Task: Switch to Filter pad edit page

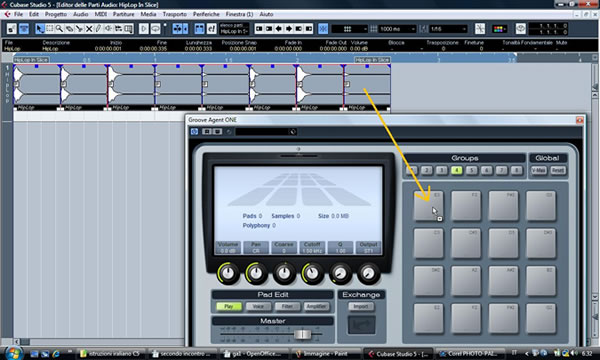Action: (x=287, y=306)
